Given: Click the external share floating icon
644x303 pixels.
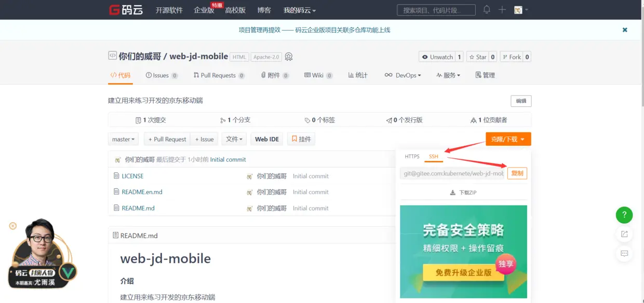Looking at the screenshot, I should point(624,234).
